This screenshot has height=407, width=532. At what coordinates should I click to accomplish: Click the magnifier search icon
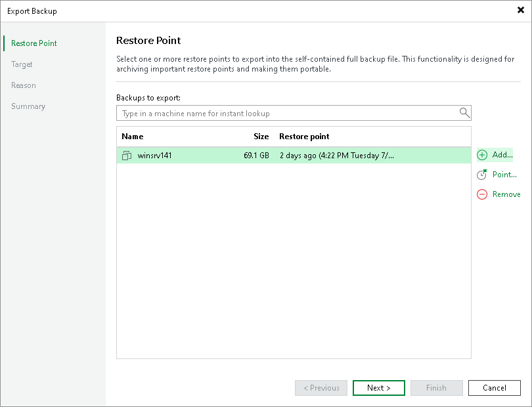pos(464,113)
